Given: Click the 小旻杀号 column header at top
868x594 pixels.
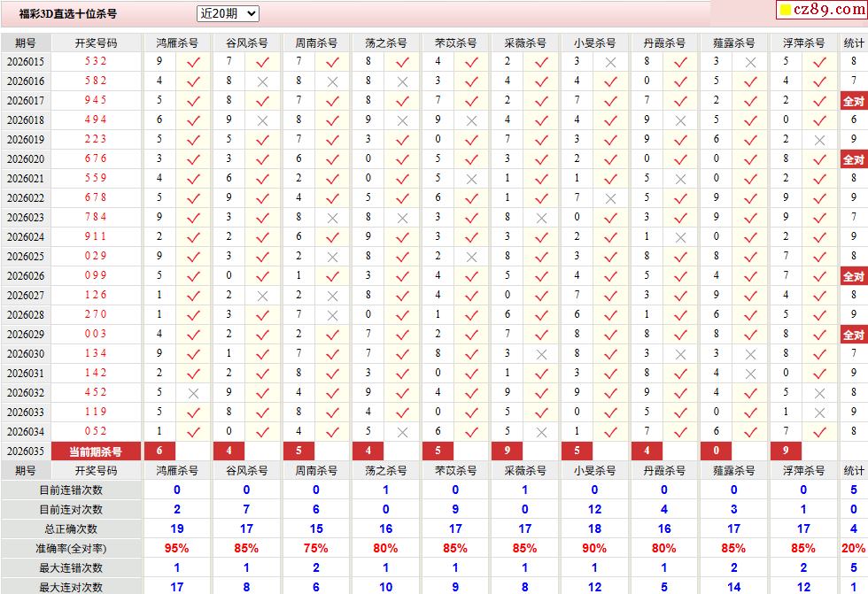Looking at the screenshot, I should (594, 43).
